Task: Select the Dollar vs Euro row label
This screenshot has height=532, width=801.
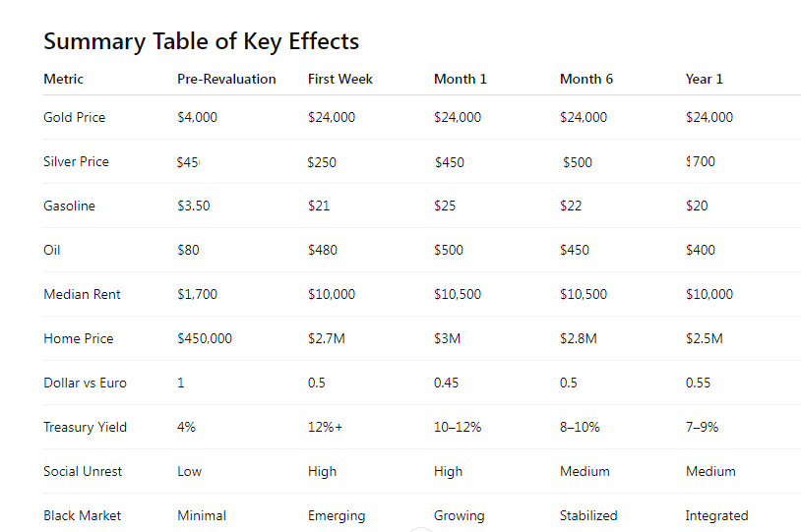Action: (x=85, y=383)
